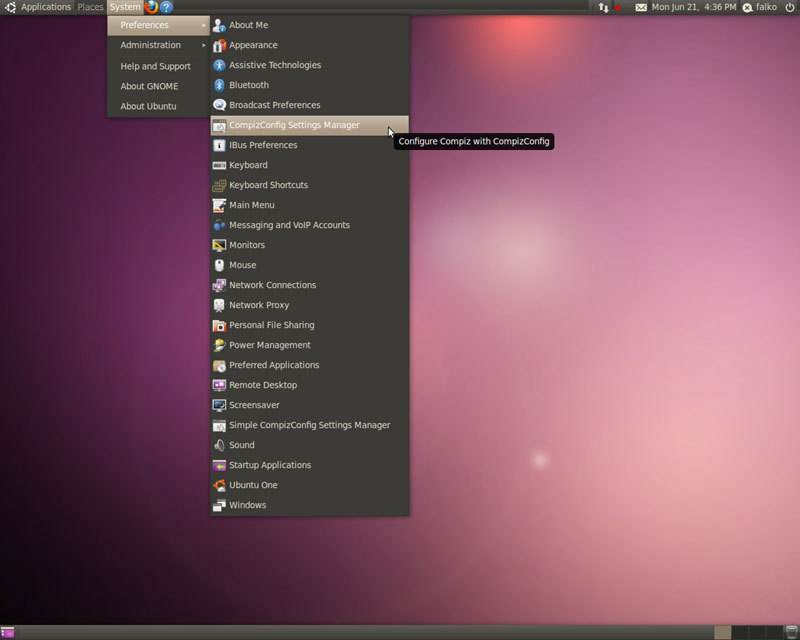Click the Network Connections icon
Screen dimensions: 800x640
click(x=219, y=285)
